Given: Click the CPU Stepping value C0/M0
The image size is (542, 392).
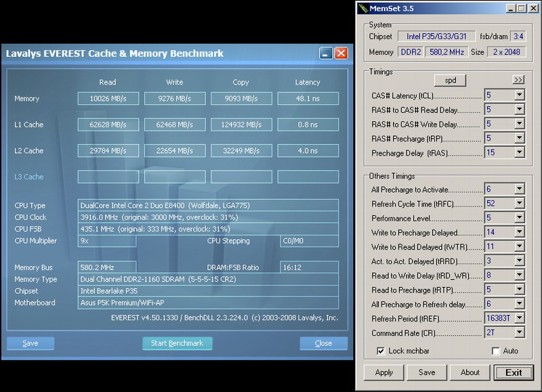Looking at the screenshot, I should point(310,241).
